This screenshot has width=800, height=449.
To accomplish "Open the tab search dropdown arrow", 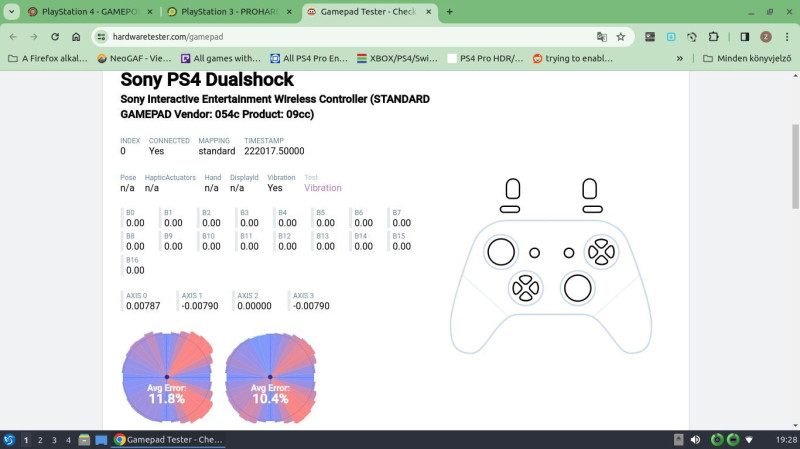I will [11, 11].
